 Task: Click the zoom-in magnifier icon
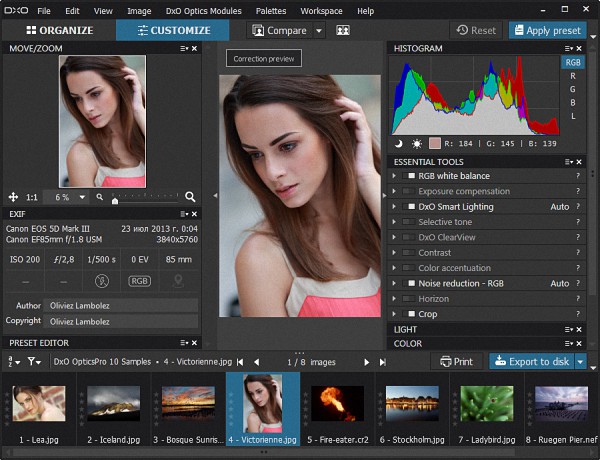(190, 197)
